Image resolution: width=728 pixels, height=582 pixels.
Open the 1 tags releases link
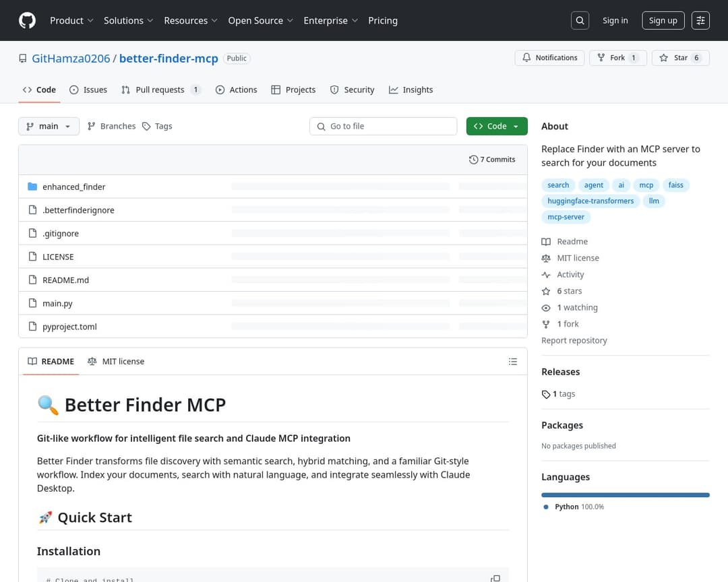(559, 394)
